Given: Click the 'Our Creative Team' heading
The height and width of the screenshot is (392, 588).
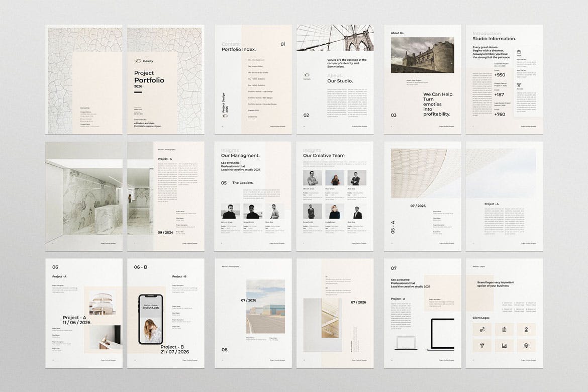Looking at the screenshot, I should pyautogui.click(x=324, y=156).
